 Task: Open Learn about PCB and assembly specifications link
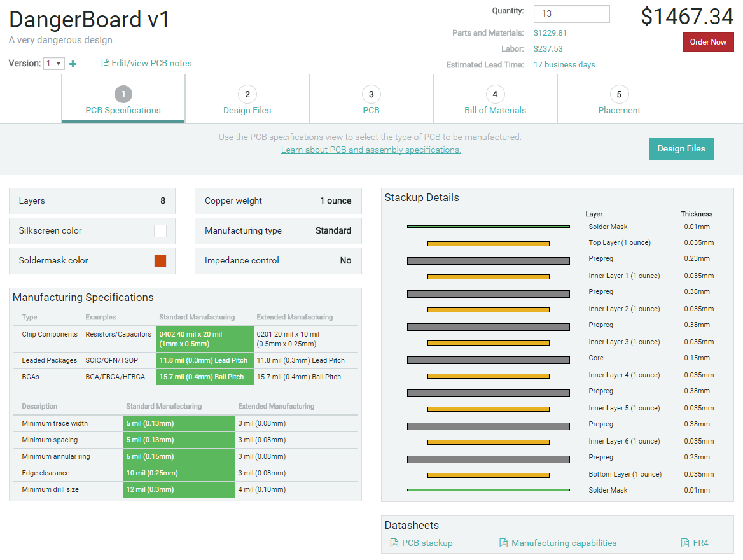tap(371, 150)
